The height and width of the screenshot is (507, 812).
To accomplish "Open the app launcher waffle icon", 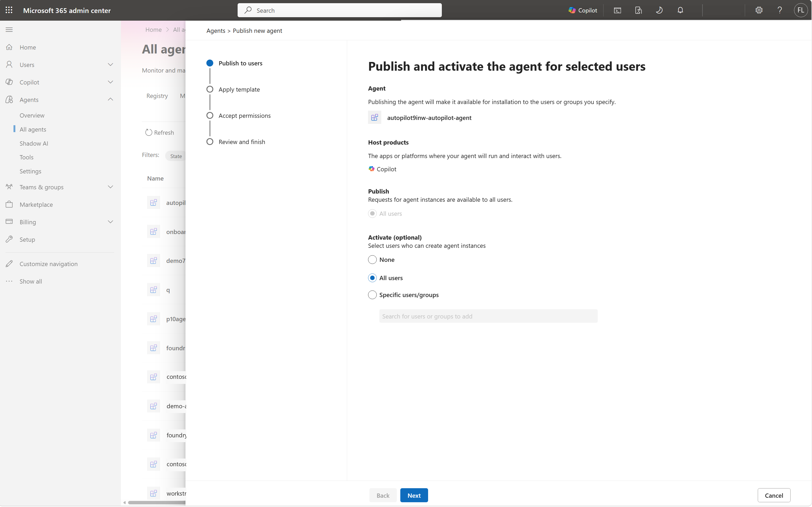I will [x=9, y=10].
